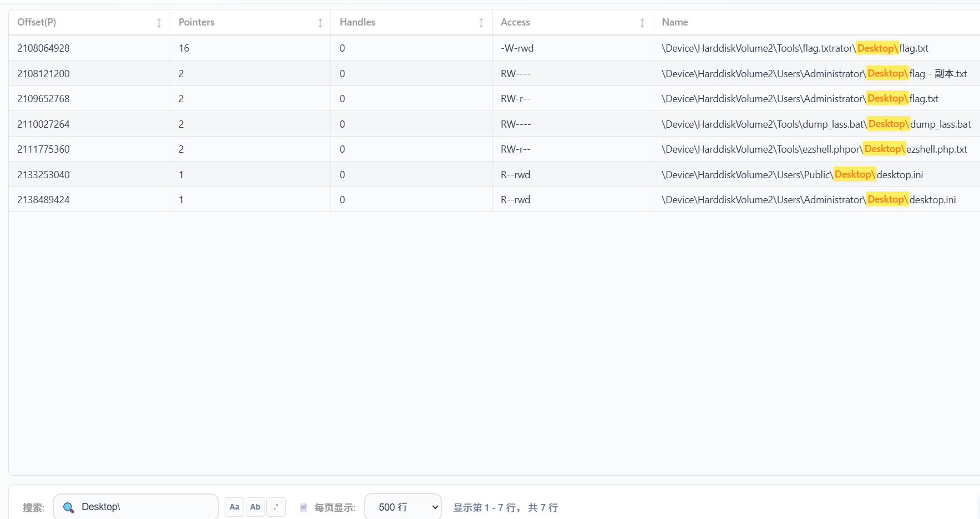980x519 pixels.
Task: Sort by the Offset(P) column sort arrows
Action: tap(159, 23)
